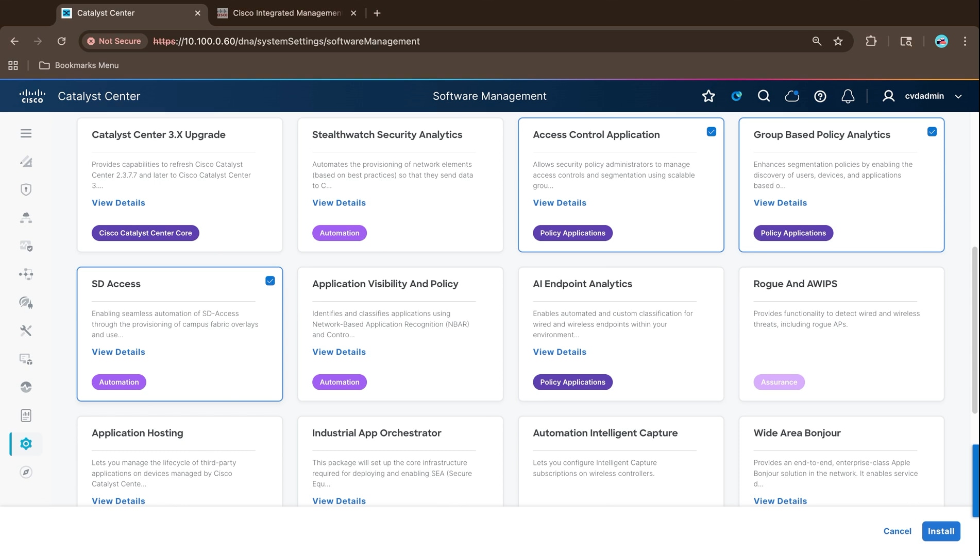The height and width of the screenshot is (556, 980).
Task: Click the Assurance tag on Rogue And AWIPS
Action: pyautogui.click(x=779, y=382)
